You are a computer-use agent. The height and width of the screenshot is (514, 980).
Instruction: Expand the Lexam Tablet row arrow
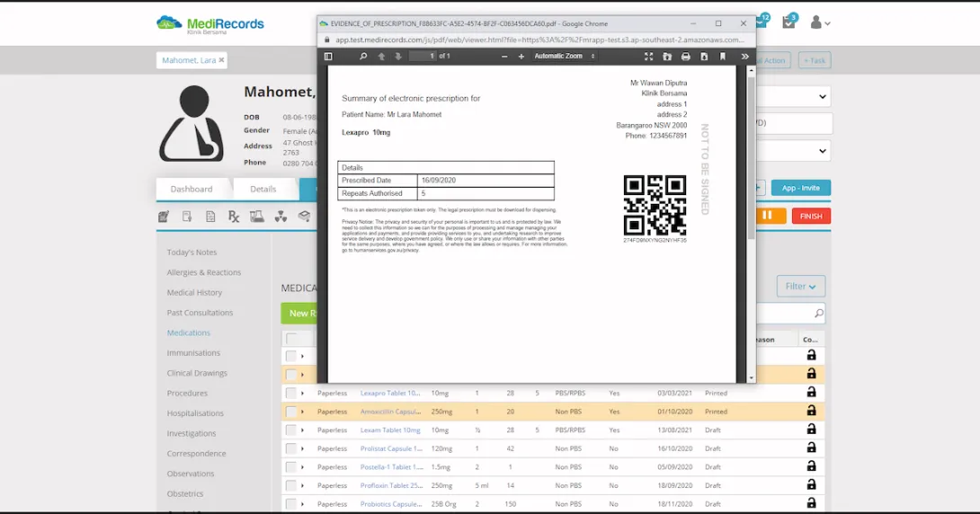coord(302,430)
